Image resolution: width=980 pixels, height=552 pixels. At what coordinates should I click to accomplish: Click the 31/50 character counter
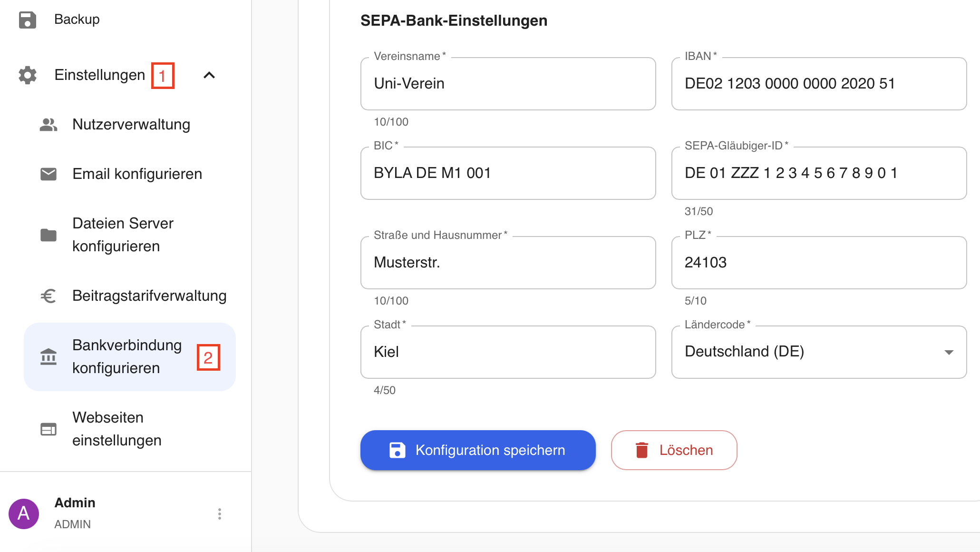point(699,211)
